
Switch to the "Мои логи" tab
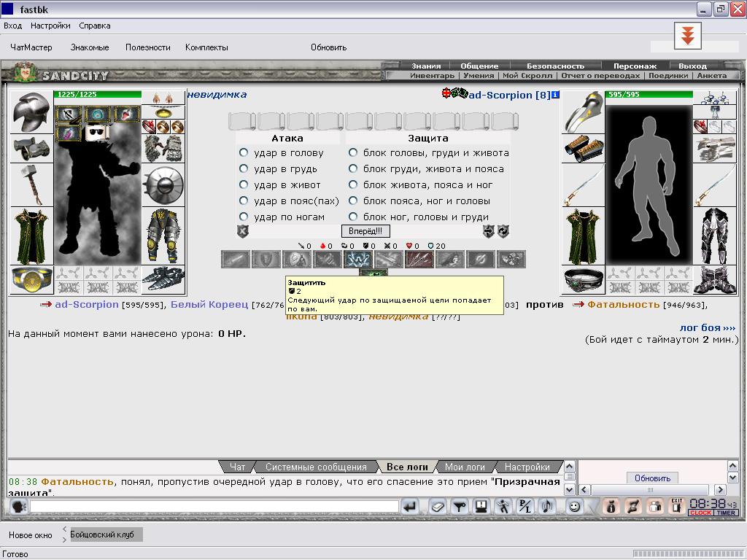tap(465, 467)
